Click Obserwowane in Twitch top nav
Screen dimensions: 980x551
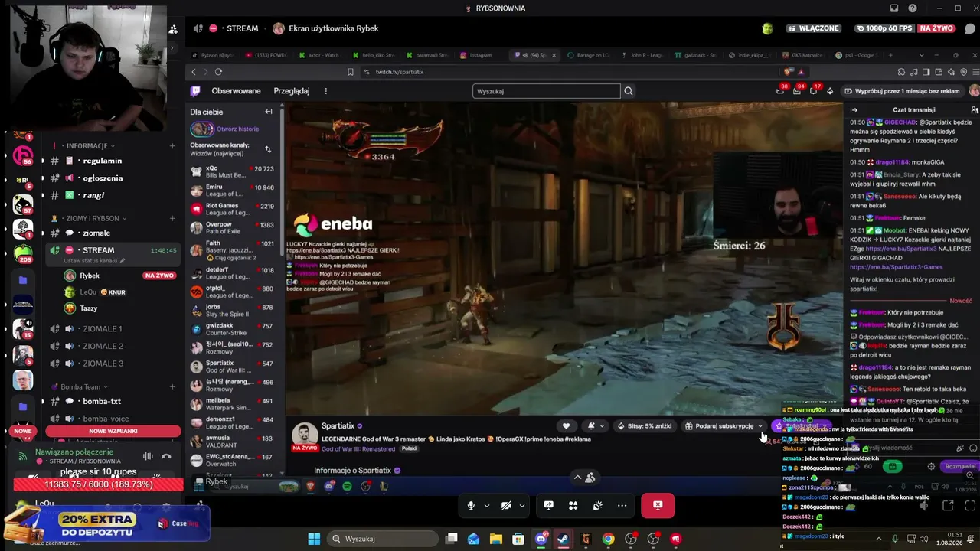pos(236,91)
